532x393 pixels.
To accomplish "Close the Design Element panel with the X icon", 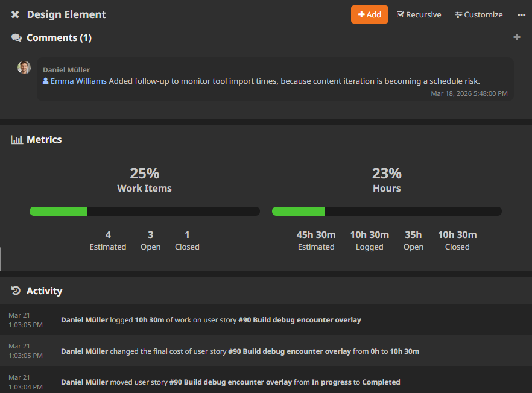I will (15, 14).
